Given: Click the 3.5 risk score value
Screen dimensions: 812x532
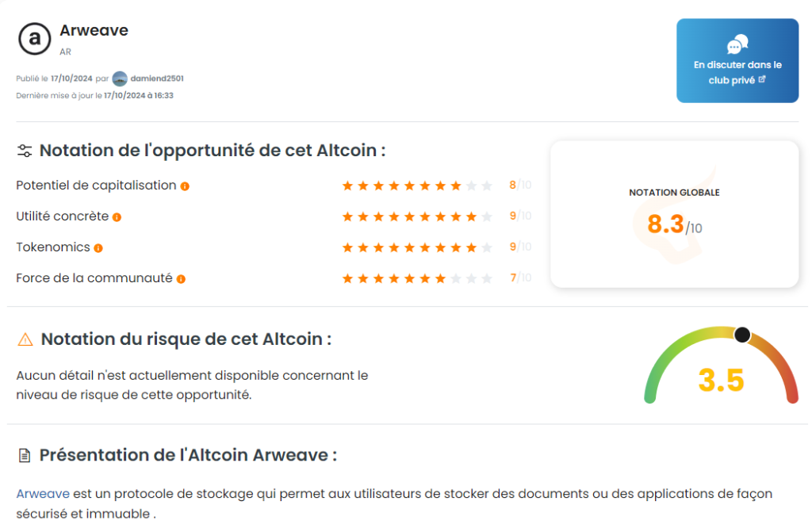Looking at the screenshot, I should (x=721, y=381).
